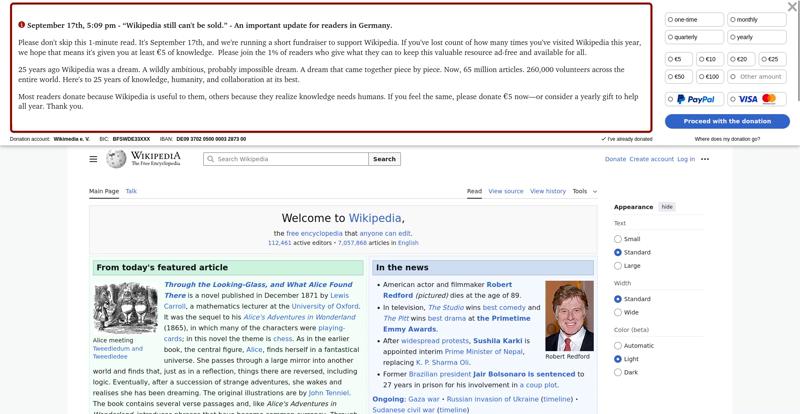Hide the Appearance panel
800x414 pixels.
click(667, 207)
